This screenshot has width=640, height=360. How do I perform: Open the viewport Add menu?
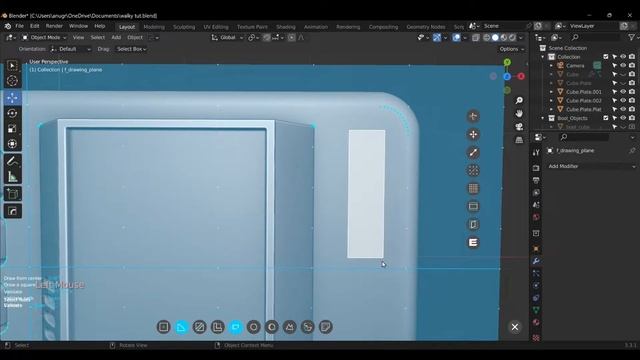(116, 38)
